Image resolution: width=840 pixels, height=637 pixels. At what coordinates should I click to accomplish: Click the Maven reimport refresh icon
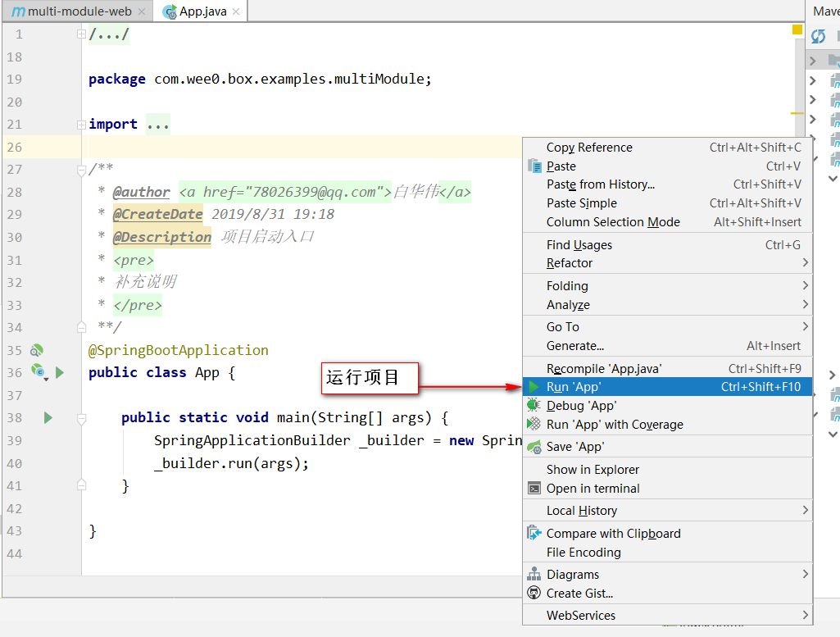click(818, 36)
